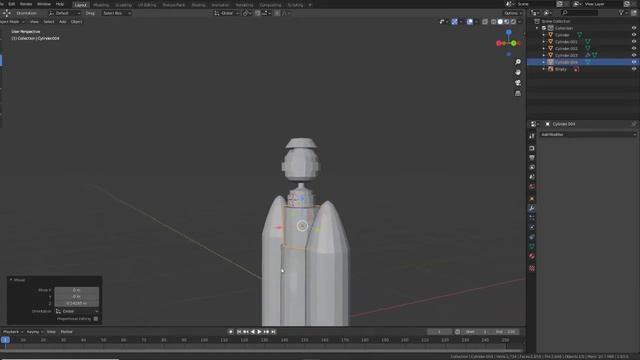Screen dimensions: 640x360
Task: Open the shading options dropdown arrow
Action: click(519, 22)
